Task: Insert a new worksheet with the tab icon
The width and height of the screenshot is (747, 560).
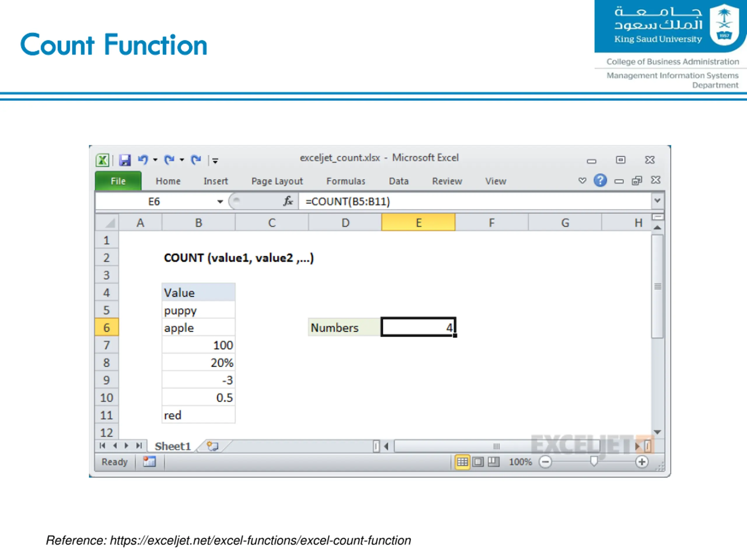Action: pos(213,446)
